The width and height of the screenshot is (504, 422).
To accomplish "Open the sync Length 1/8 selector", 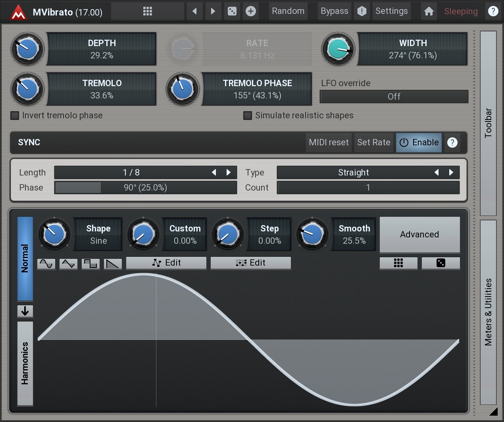I will pos(131,173).
